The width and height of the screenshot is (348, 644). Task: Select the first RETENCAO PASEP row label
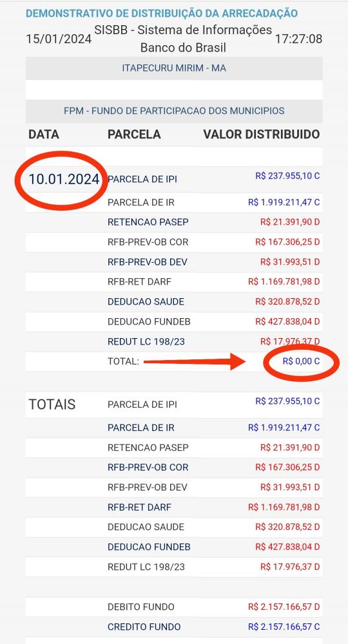coord(148,222)
